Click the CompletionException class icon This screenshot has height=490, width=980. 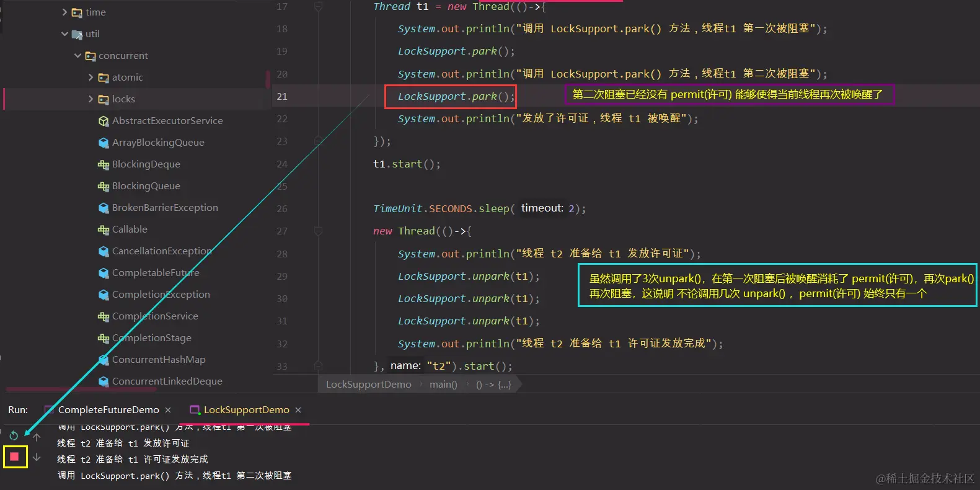click(104, 295)
